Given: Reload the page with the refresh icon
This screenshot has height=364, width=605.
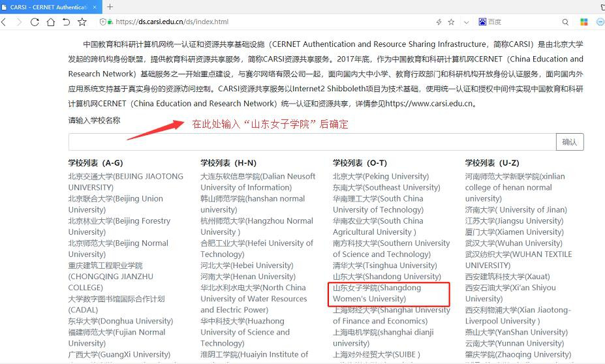Looking at the screenshot, I should tap(35, 22).
